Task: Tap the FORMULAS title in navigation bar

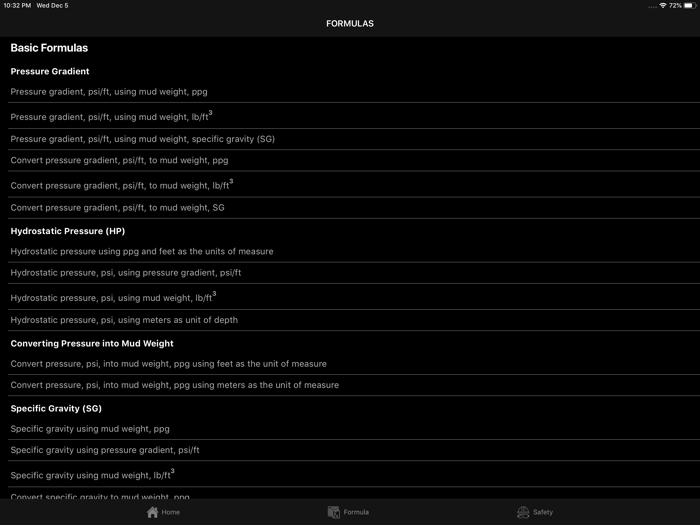Action: (x=350, y=23)
